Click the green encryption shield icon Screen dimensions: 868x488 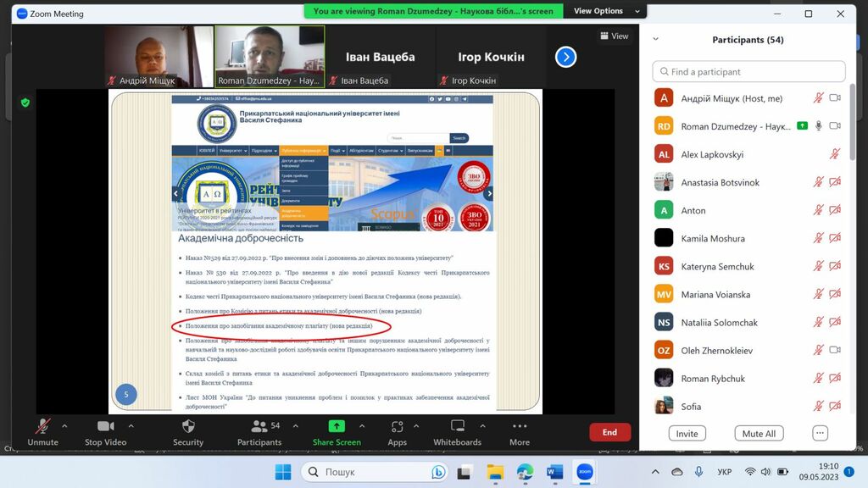[x=25, y=103]
